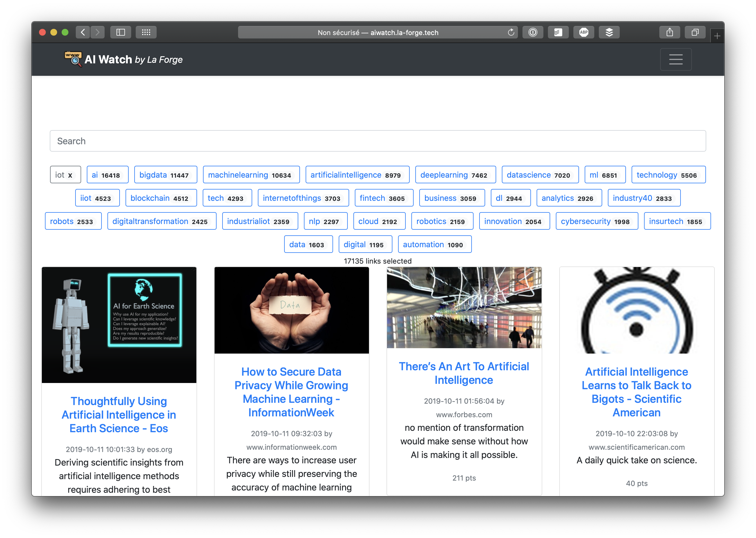Open the frequently visited grid view
Viewport: 756px width, 538px height.
pyautogui.click(x=146, y=32)
